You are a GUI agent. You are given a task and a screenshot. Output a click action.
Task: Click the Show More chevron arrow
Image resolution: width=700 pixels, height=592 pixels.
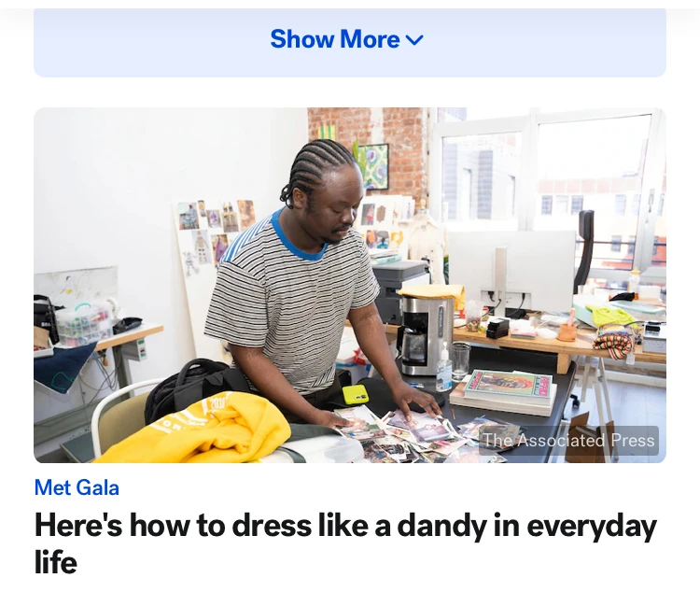click(x=414, y=40)
